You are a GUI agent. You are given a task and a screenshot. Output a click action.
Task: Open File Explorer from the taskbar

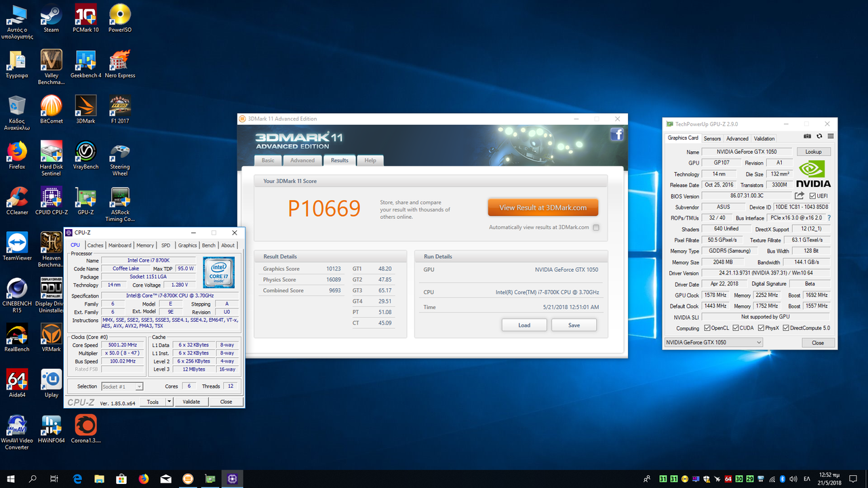(99, 479)
